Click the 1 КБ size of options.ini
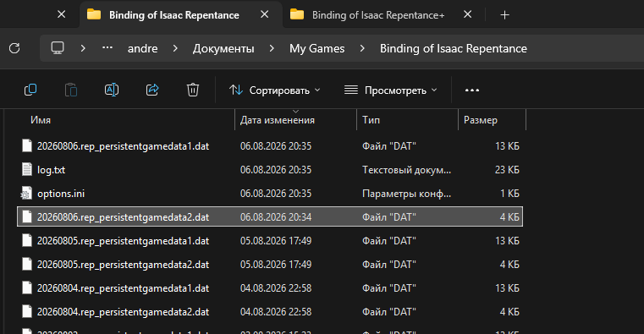 509,194
